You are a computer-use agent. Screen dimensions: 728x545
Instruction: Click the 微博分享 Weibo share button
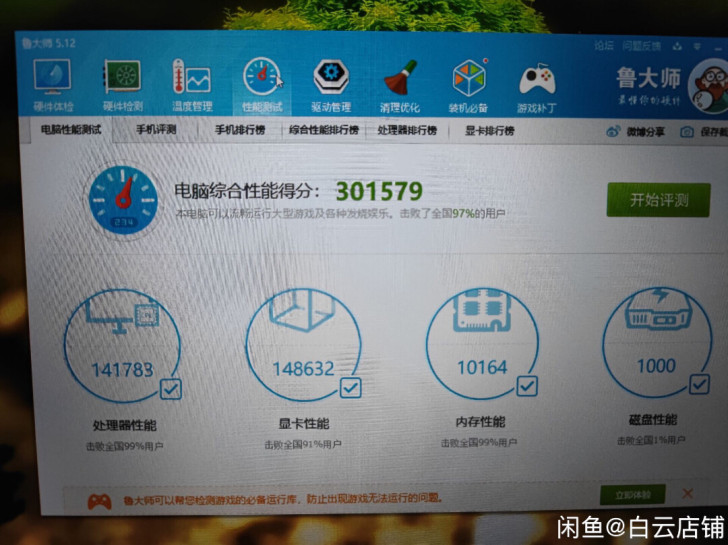pos(636,132)
